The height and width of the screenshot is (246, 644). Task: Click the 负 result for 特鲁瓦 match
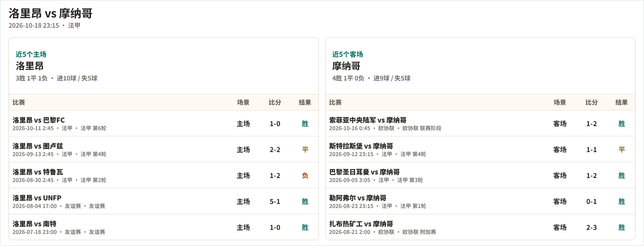(305, 175)
